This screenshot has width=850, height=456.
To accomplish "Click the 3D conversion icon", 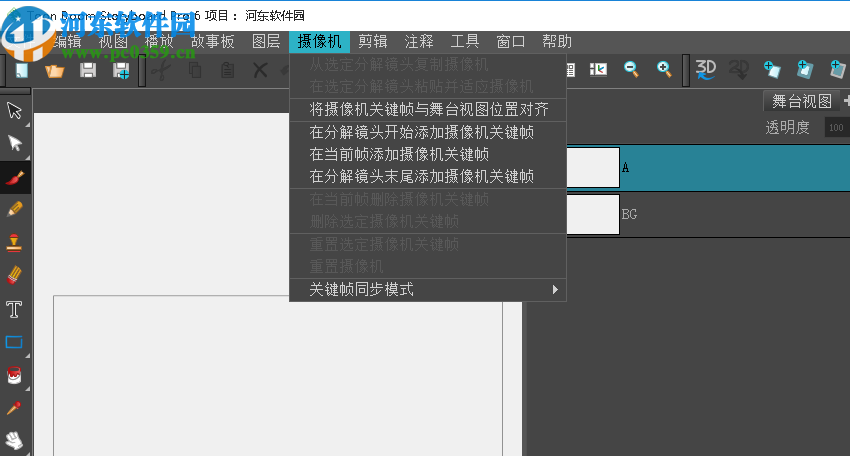I will (x=705, y=69).
